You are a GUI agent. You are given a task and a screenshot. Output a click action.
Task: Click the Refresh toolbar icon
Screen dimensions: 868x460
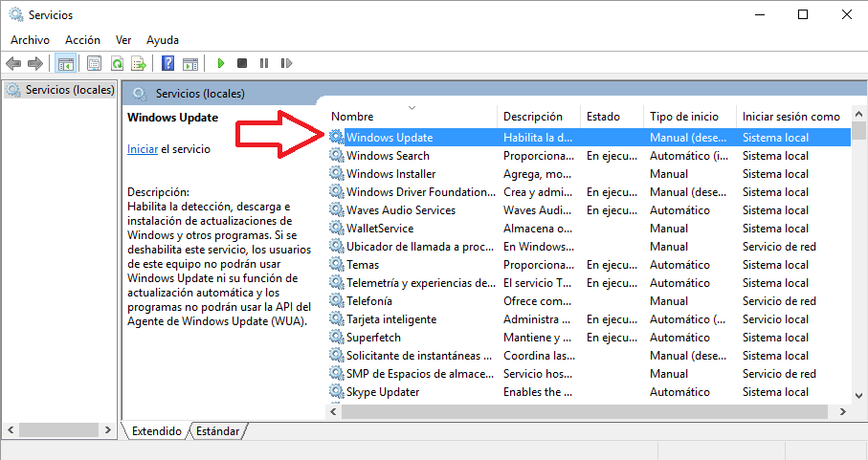click(x=117, y=63)
